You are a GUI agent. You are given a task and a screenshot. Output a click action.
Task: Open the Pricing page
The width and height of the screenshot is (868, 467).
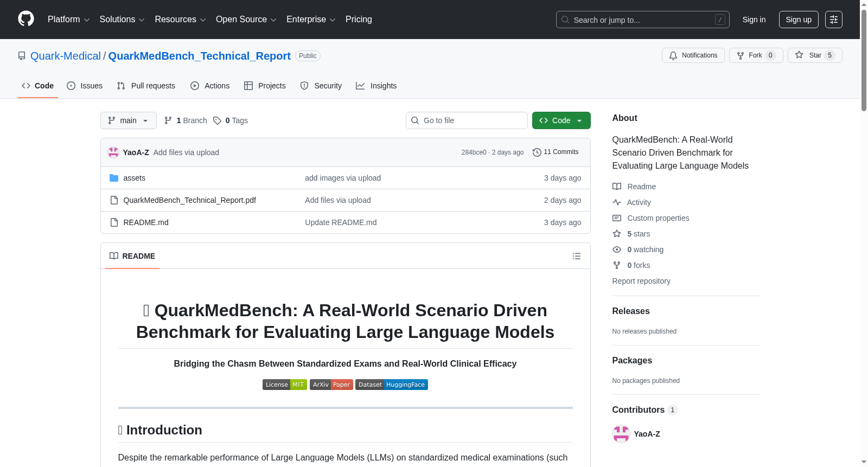(359, 20)
